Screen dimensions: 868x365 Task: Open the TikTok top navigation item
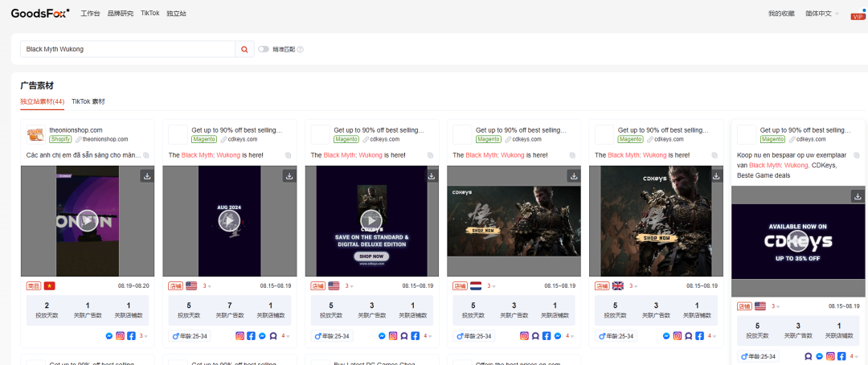point(150,14)
